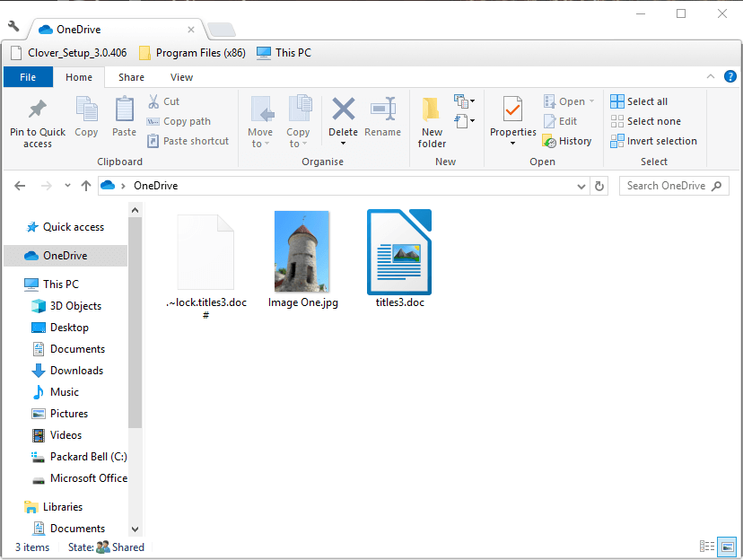Expand the Delete options arrow
Screen dimensions: 743x560
343,144
